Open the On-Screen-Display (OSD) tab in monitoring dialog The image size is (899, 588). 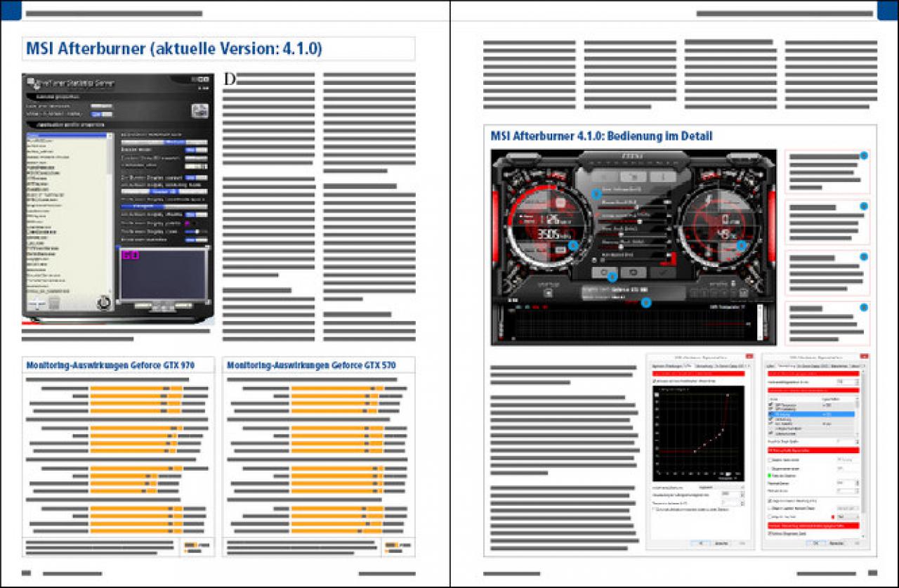point(813,366)
